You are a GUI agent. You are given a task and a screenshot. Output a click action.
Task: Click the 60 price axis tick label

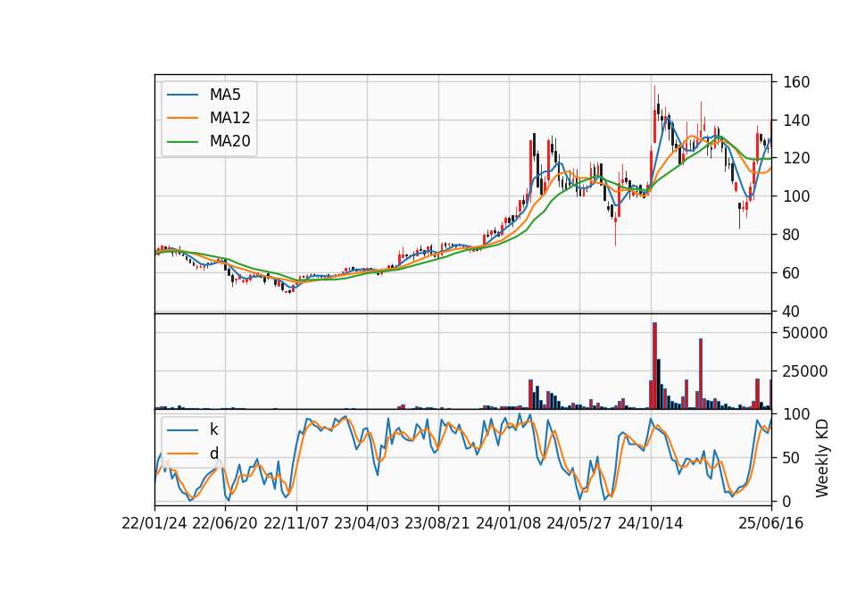pos(792,273)
